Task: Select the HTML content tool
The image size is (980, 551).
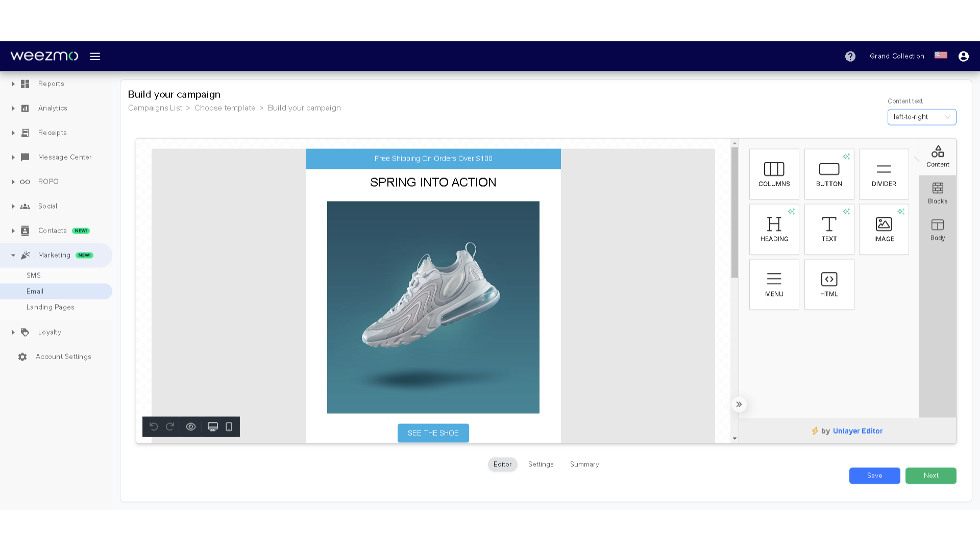Action: point(829,284)
